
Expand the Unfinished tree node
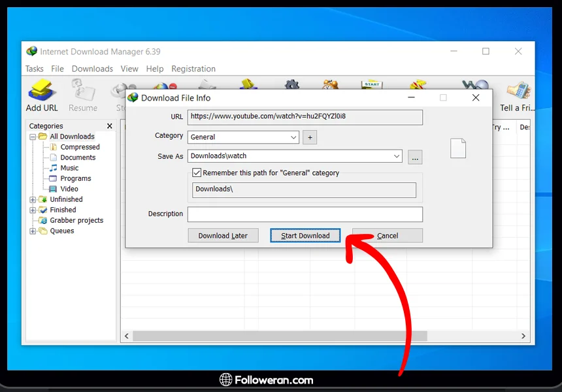click(x=33, y=199)
